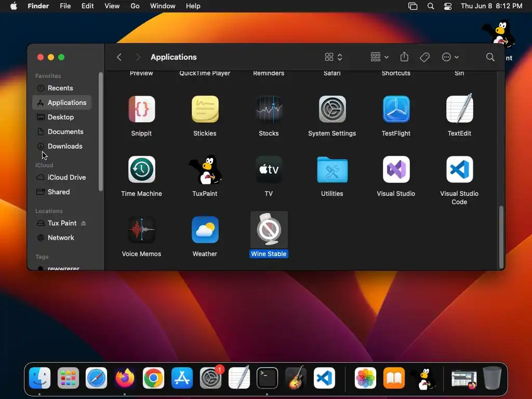
Task: Open the Trash in the Dock
Action: [x=492, y=378]
